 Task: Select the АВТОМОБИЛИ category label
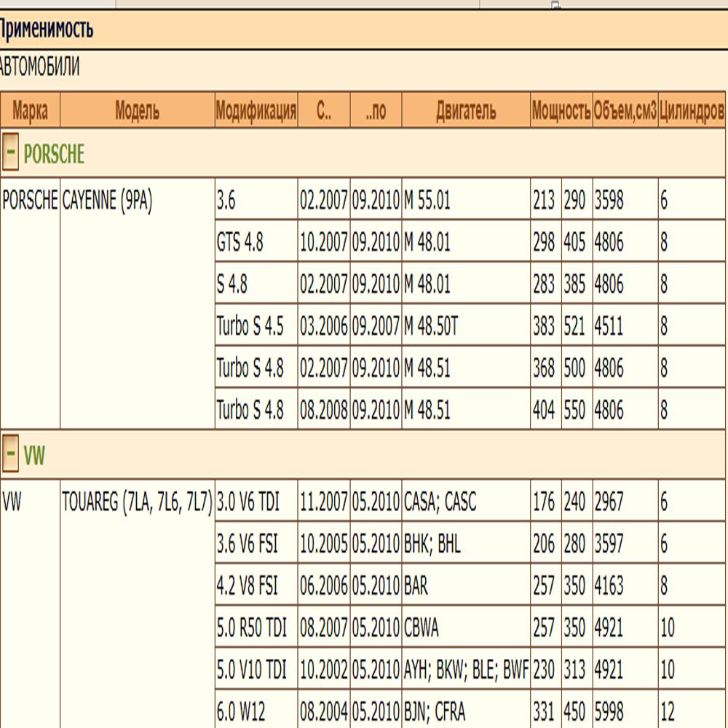coord(39,68)
